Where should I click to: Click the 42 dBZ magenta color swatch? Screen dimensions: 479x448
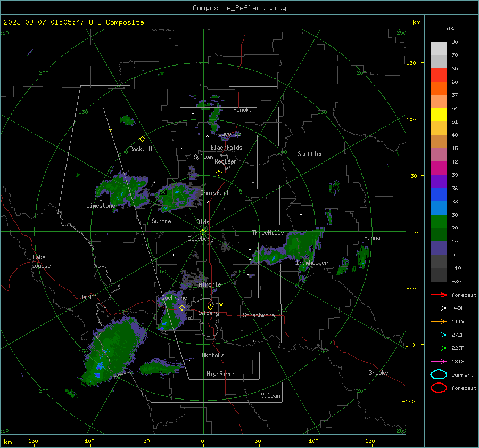[x=439, y=168]
